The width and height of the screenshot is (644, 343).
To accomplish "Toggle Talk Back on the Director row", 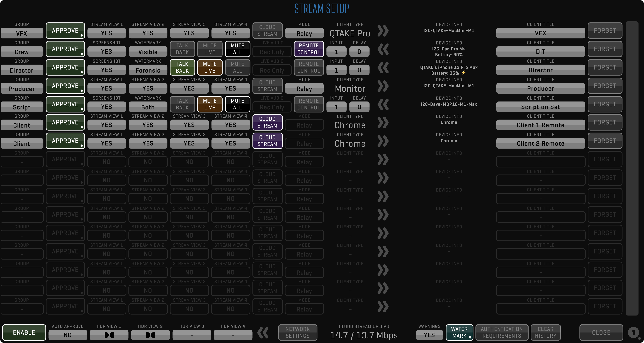I will [182, 67].
